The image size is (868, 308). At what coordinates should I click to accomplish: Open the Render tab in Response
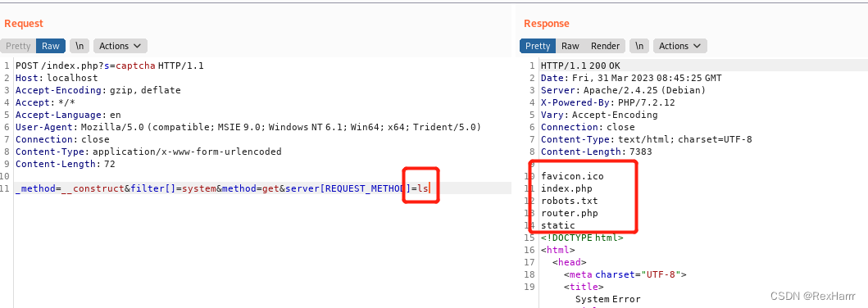[605, 46]
